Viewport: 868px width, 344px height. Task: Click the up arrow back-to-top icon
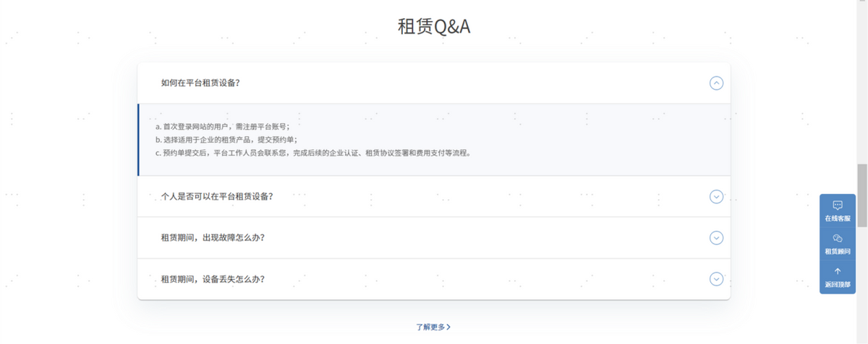point(838,271)
